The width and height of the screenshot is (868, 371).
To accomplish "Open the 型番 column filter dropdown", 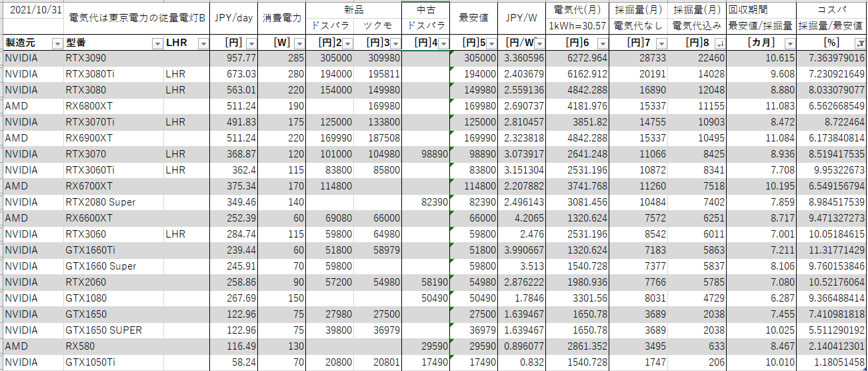I will [x=157, y=43].
